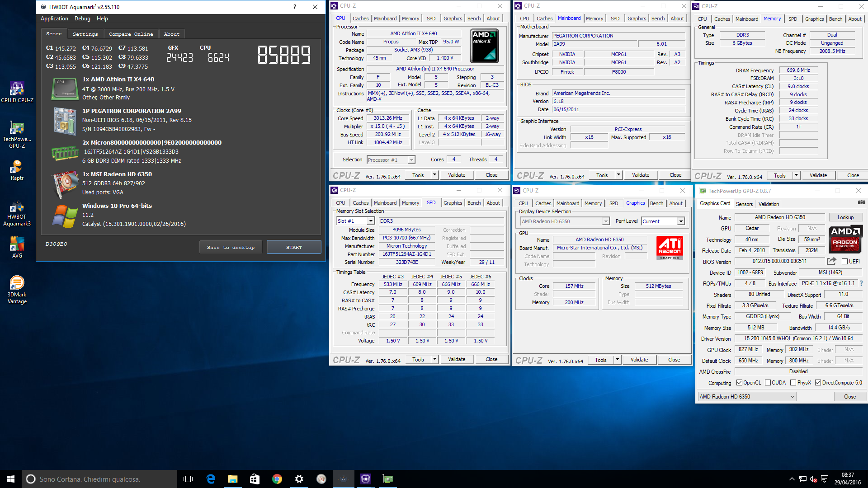Toggle the UEFI checkbox in GPU-Z
868x488 pixels.
844,261
